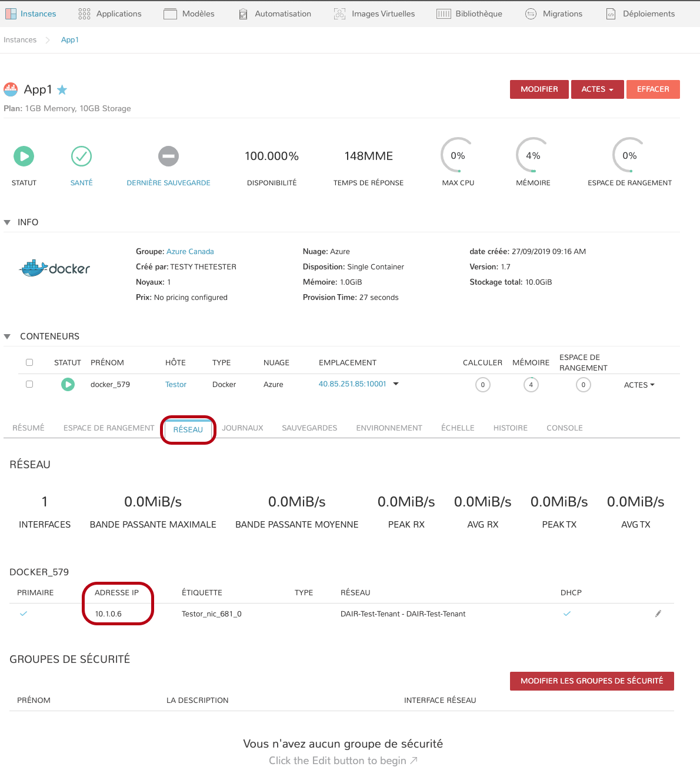Select all containers with header checkbox

pos(29,362)
